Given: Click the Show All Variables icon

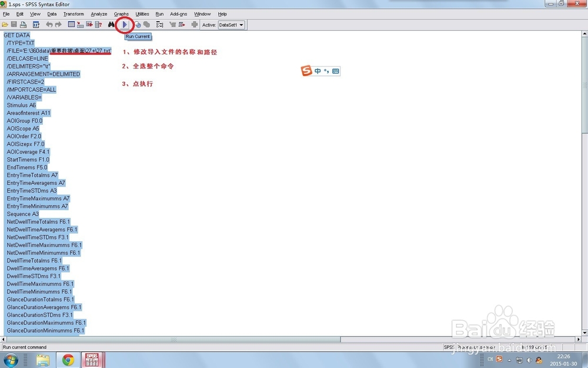Looking at the screenshot, I should click(146, 25).
